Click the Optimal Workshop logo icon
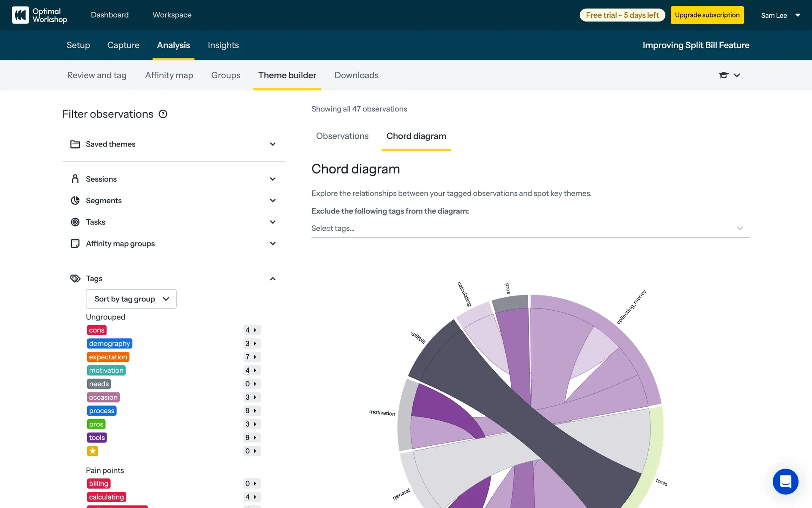 tap(20, 15)
